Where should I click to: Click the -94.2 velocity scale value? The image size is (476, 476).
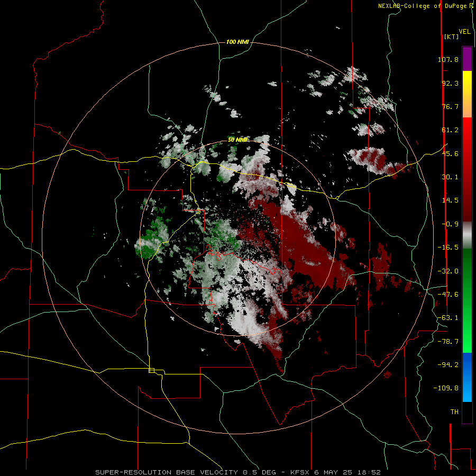(448, 365)
